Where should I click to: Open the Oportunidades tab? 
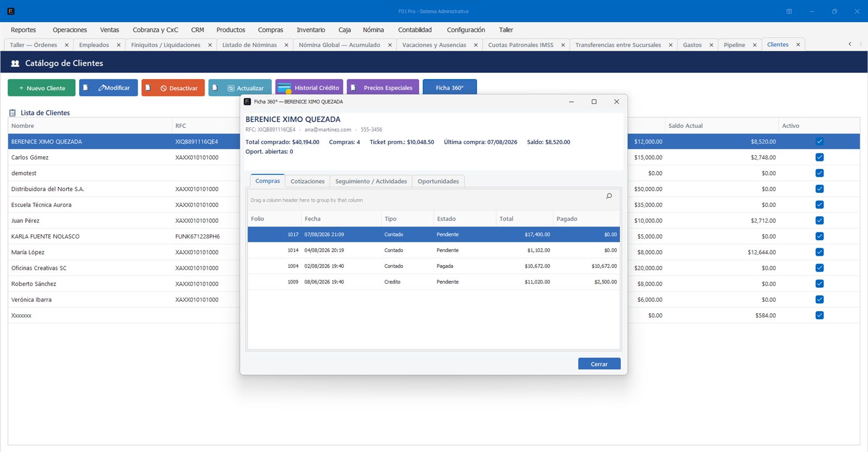[x=438, y=181]
